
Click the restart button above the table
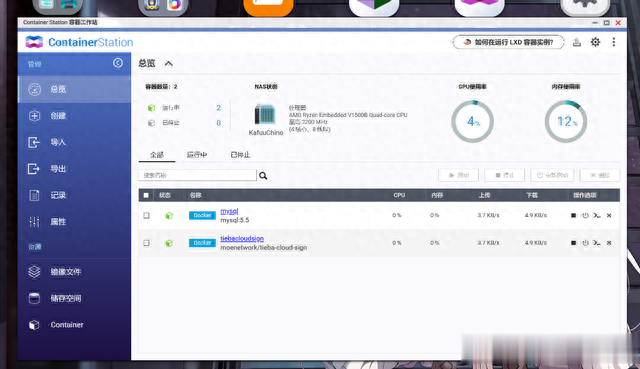552,175
